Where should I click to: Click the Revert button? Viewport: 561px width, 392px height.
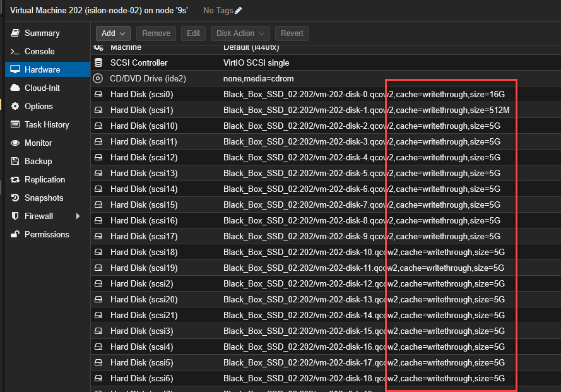click(292, 33)
